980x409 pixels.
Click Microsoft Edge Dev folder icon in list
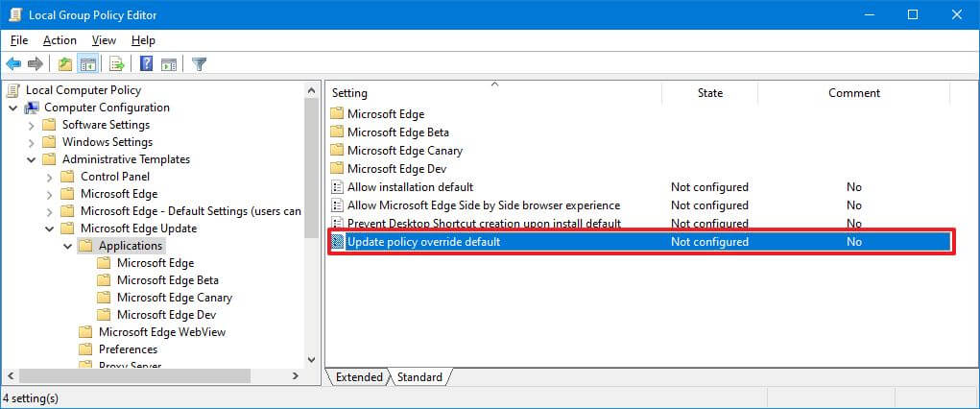tap(338, 168)
